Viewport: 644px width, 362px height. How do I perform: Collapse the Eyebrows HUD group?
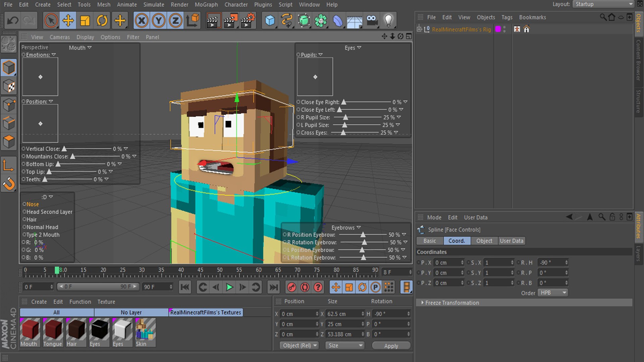359,227
